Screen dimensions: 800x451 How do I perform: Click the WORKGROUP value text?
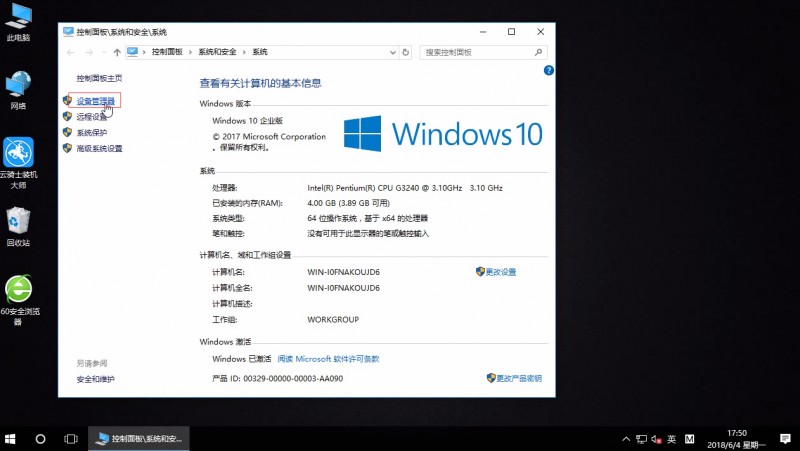click(333, 319)
